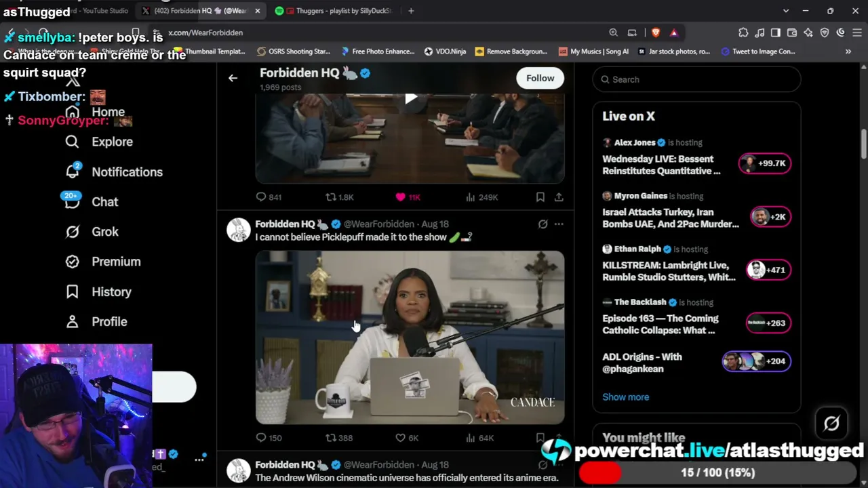Image resolution: width=868 pixels, height=488 pixels.
Task: Open replies on the post with 841 comments
Action: [x=269, y=197]
